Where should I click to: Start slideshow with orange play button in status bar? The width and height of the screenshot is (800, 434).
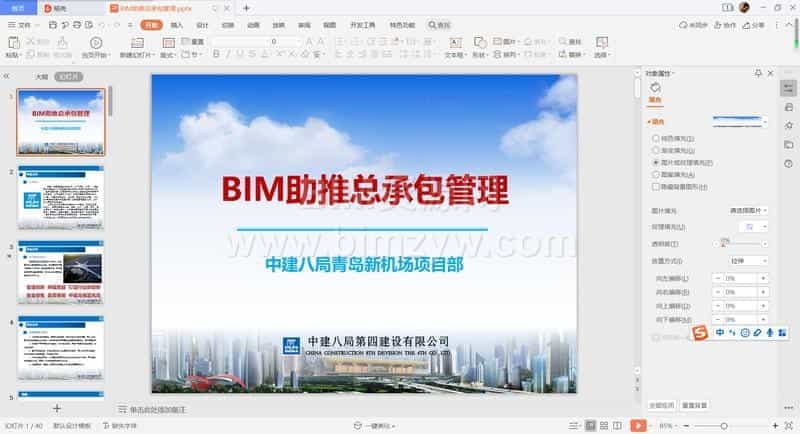pyautogui.click(x=638, y=425)
